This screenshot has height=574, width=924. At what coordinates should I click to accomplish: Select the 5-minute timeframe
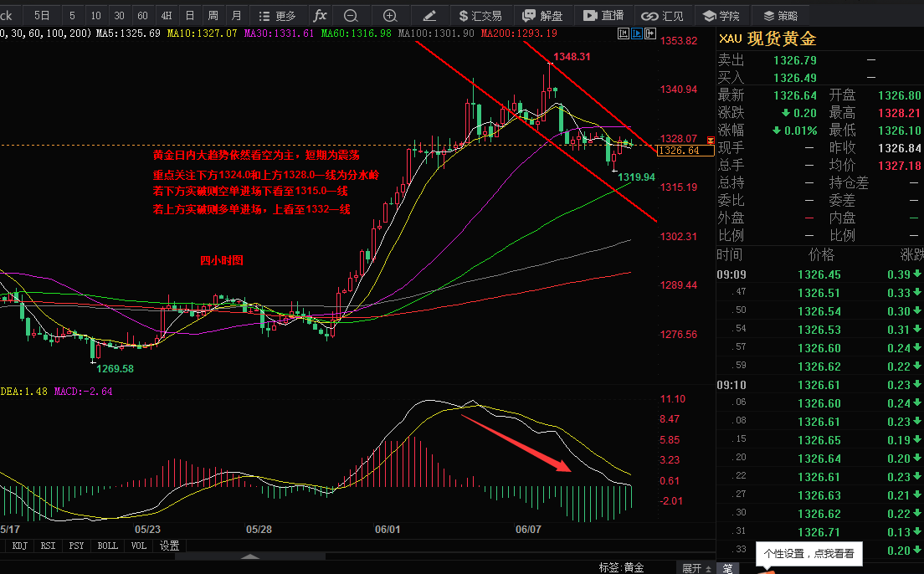(73, 16)
